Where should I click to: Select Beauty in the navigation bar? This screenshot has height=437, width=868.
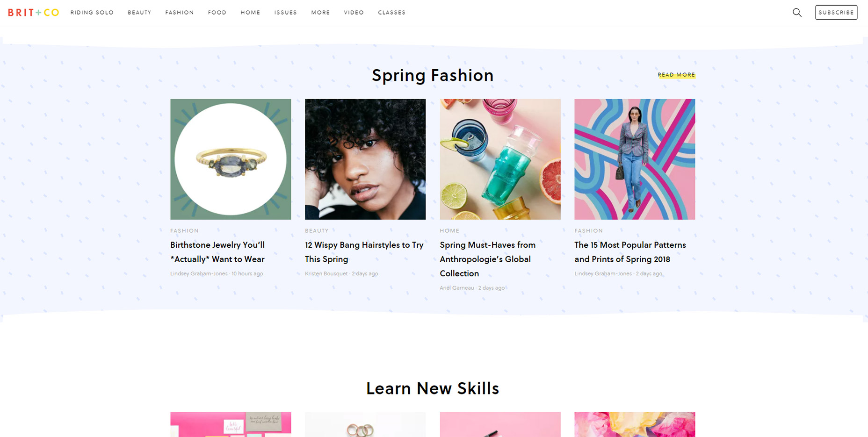pyautogui.click(x=139, y=13)
